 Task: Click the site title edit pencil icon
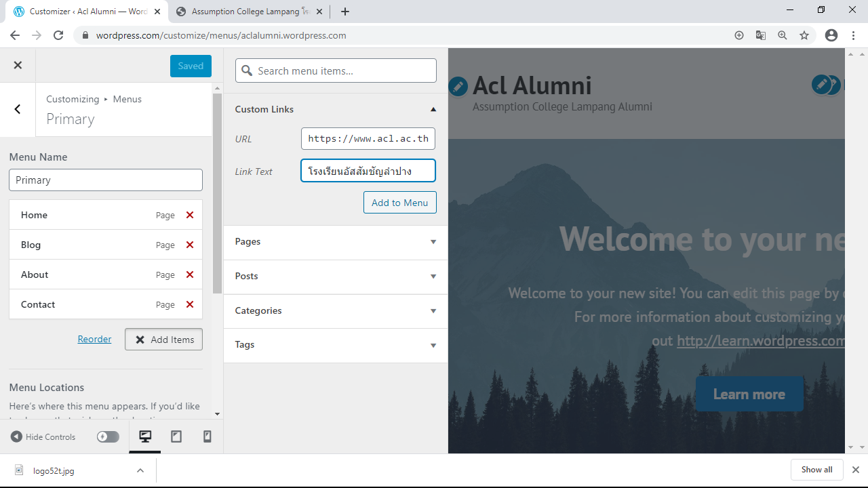pos(458,86)
